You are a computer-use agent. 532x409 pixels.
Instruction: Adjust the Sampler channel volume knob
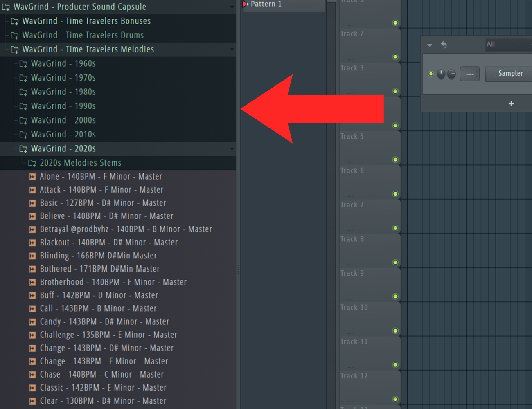coord(451,74)
